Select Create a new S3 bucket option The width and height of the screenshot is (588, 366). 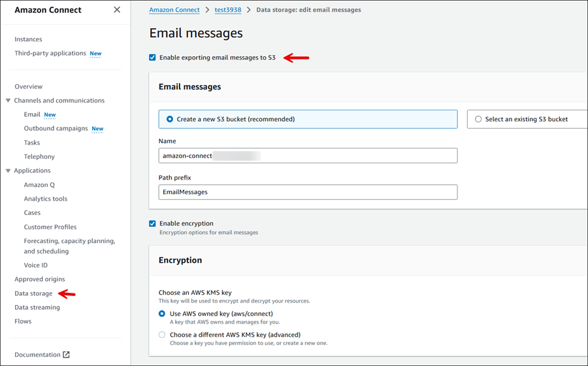tap(171, 119)
